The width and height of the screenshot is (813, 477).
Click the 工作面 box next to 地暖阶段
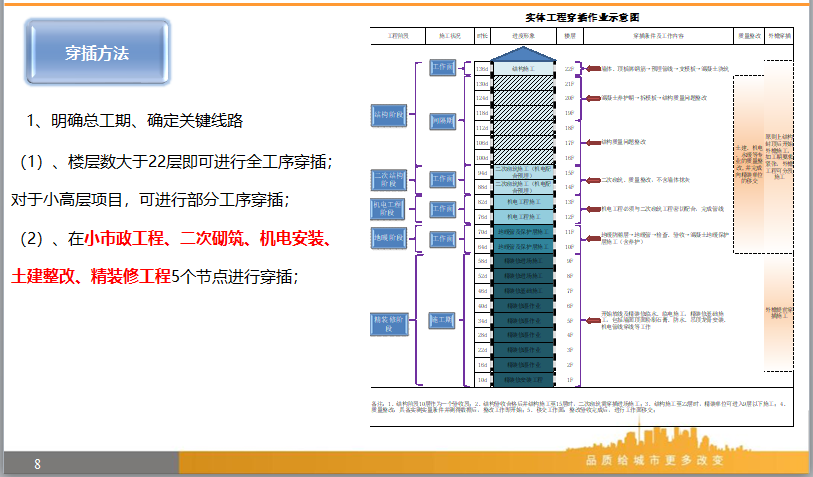pyautogui.click(x=443, y=239)
